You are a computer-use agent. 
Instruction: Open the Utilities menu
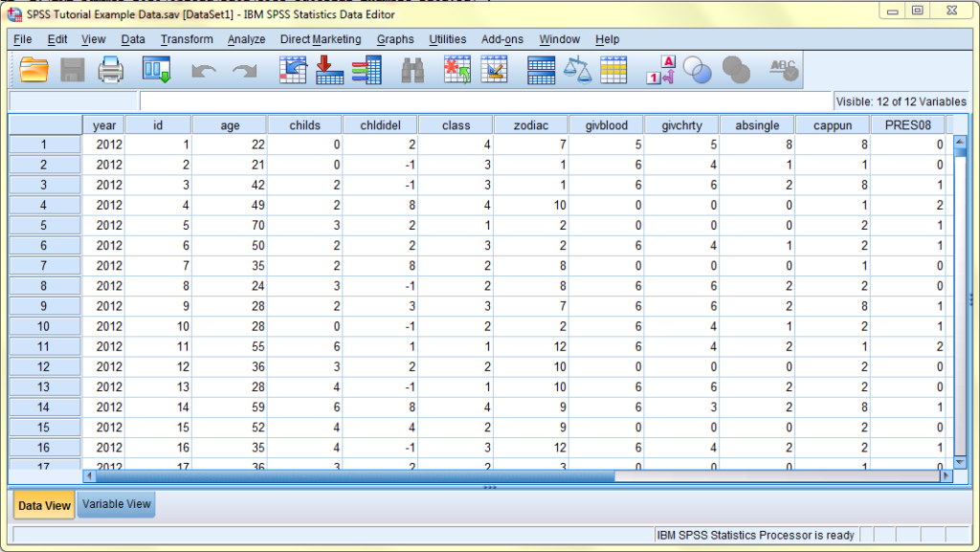(447, 39)
